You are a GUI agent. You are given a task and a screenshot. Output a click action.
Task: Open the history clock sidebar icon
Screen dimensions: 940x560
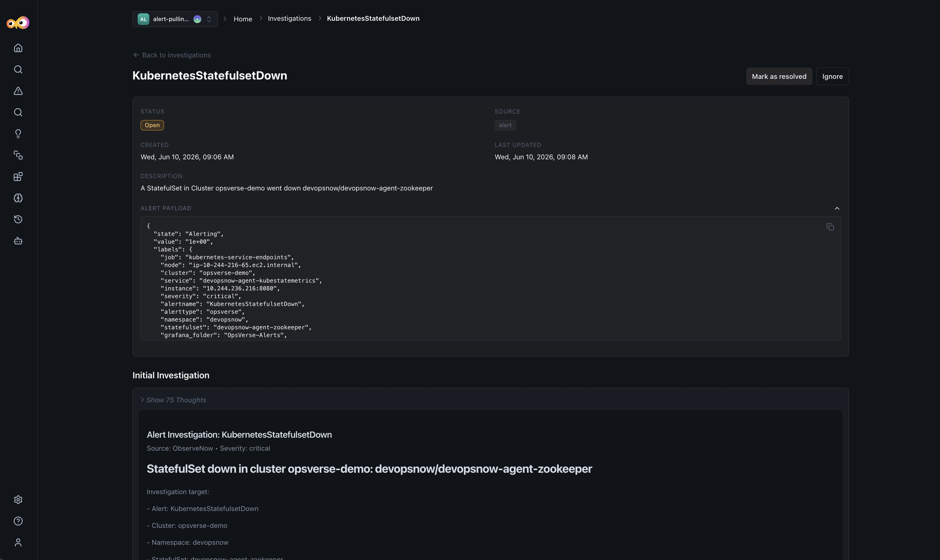click(x=18, y=219)
